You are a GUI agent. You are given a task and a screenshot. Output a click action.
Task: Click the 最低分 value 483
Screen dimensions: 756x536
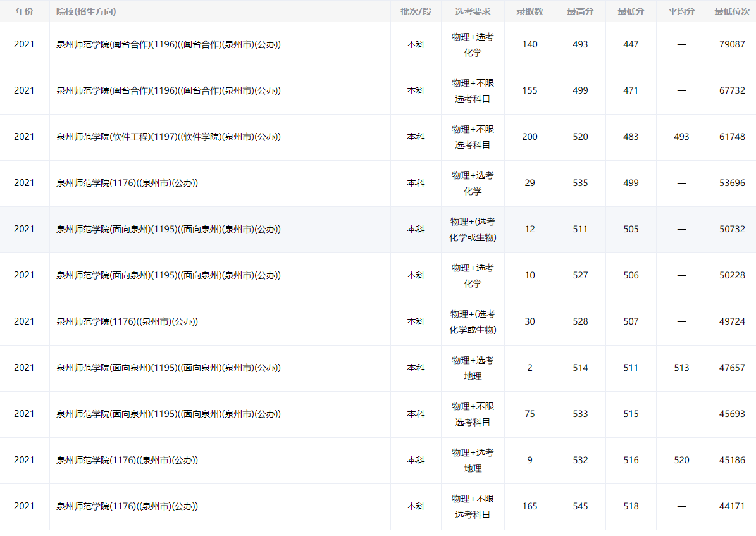631,137
